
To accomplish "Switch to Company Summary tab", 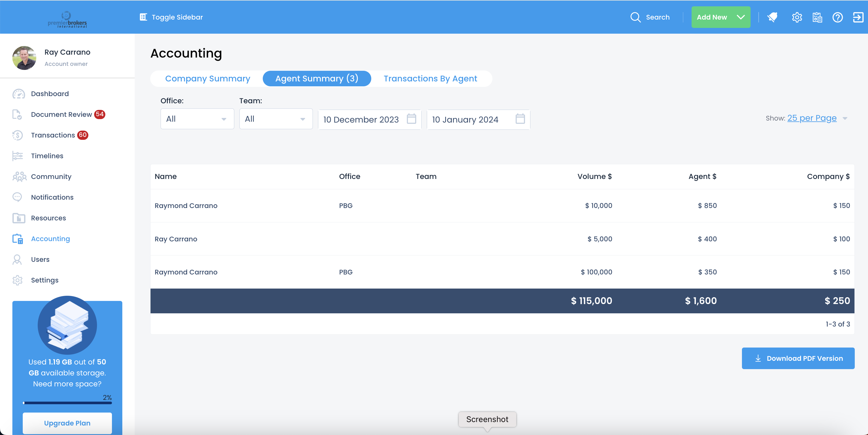I will pyautogui.click(x=208, y=79).
